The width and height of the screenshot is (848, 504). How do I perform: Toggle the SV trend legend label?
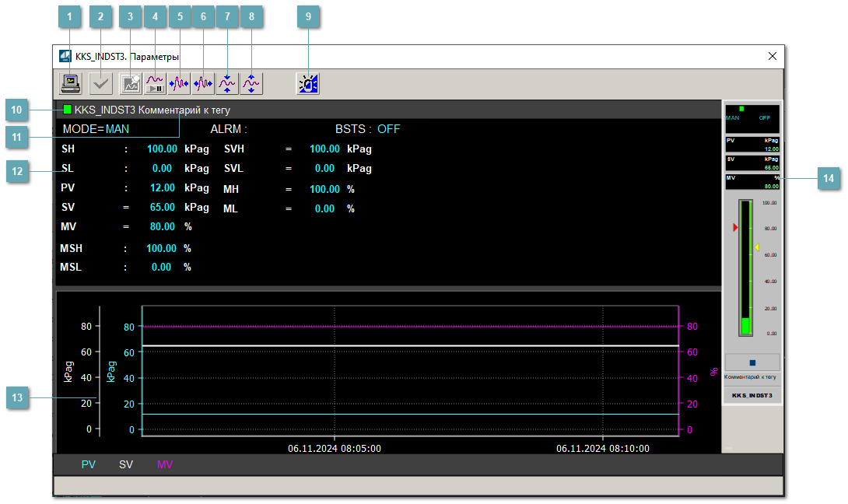(126, 464)
